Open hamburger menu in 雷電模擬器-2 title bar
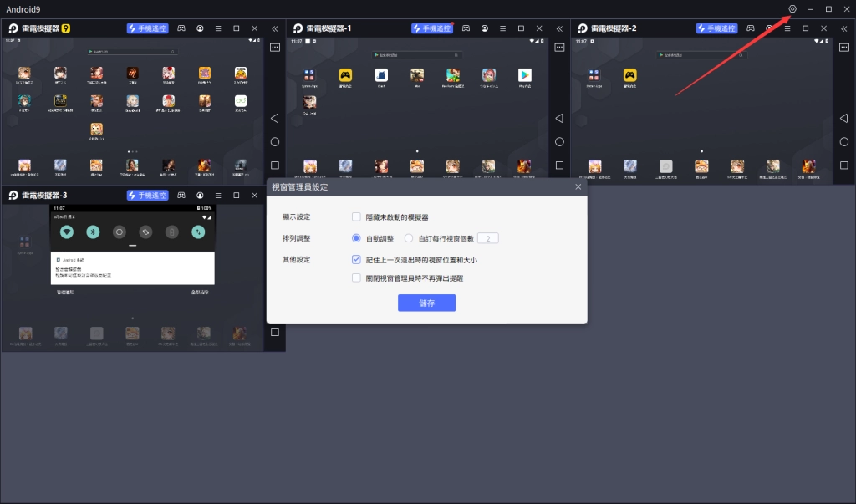856x504 pixels. click(x=787, y=28)
